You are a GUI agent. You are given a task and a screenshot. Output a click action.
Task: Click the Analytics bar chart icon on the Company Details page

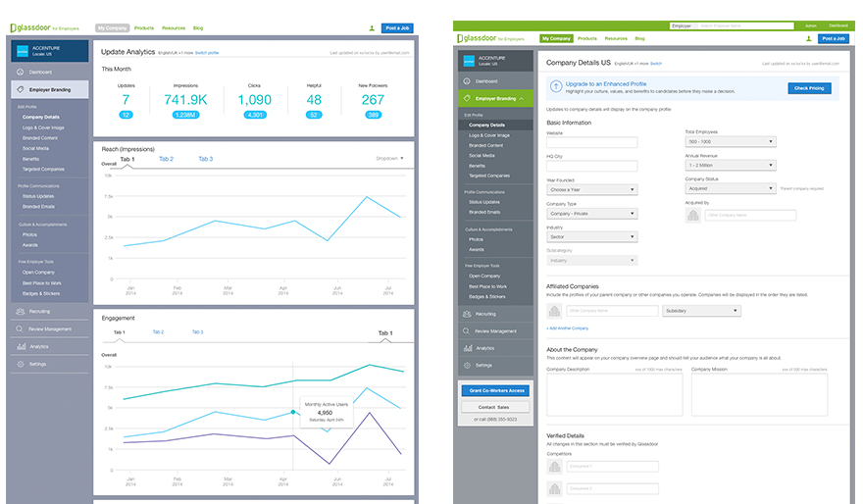(467, 348)
